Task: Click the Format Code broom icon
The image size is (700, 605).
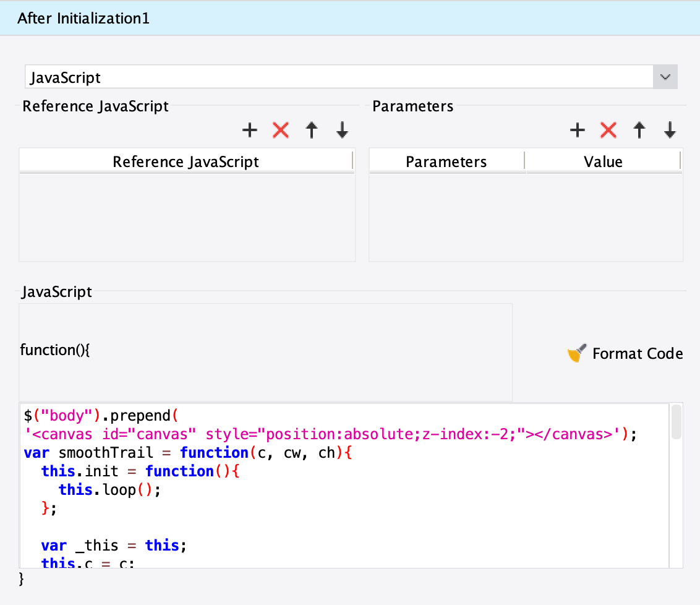Action: (x=576, y=354)
